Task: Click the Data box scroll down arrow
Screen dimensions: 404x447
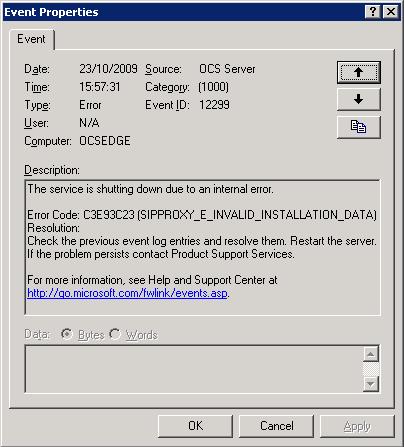Action: pyautogui.click(x=371, y=384)
